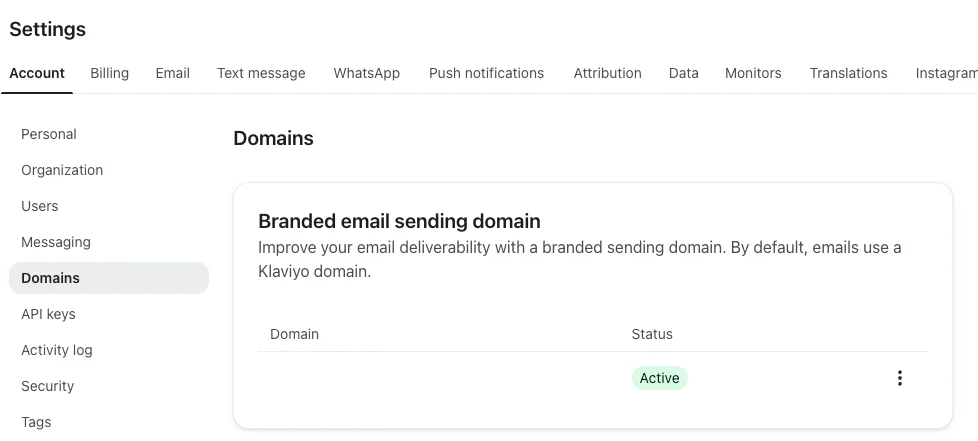Open API keys settings page
The height and width of the screenshot is (441, 978).
[48, 314]
